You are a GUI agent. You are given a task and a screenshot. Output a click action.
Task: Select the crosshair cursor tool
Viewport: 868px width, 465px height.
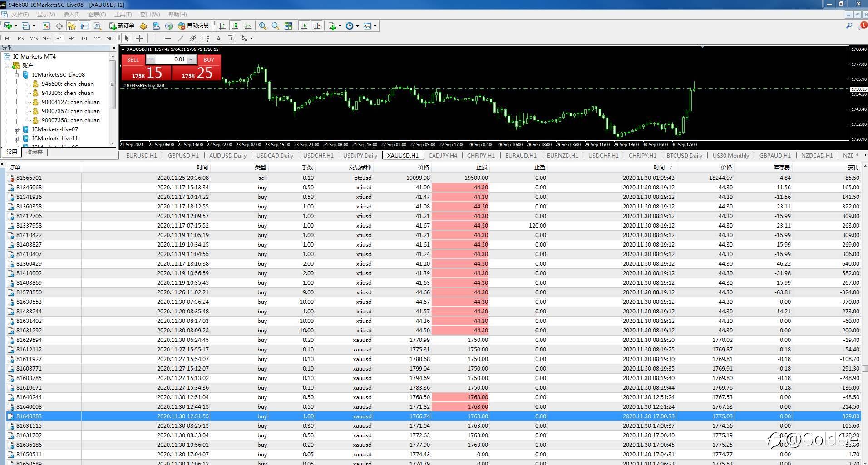pyautogui.click(x=140, y=38)
